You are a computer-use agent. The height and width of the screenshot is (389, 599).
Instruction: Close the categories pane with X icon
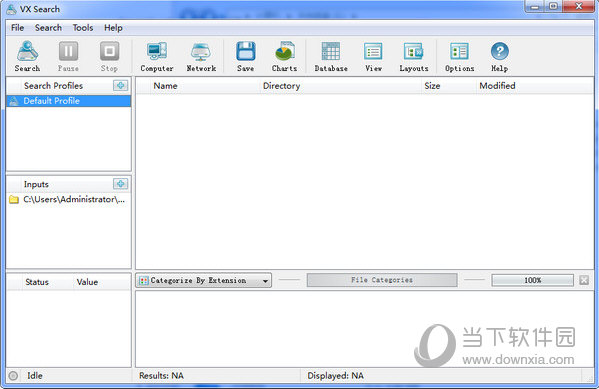coord(584,280)
